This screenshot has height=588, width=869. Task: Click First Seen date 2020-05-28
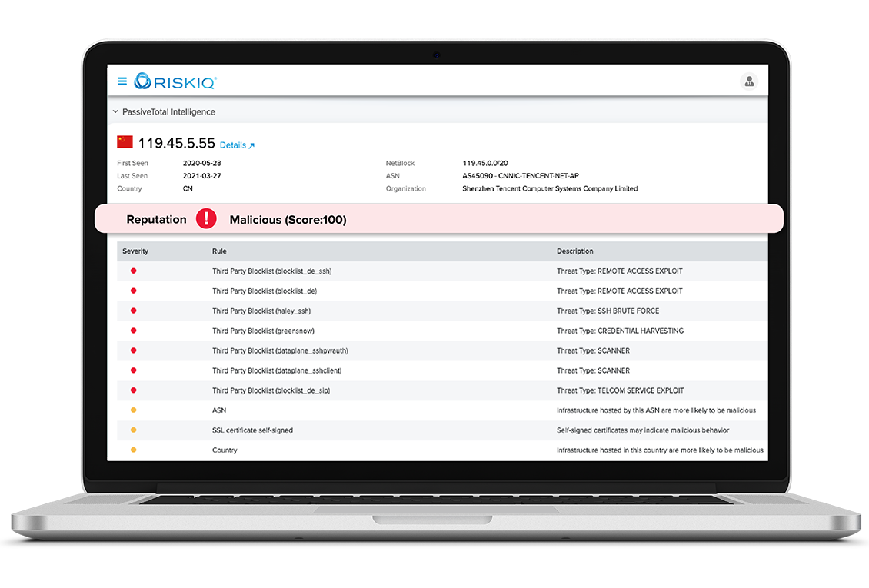click(201, 163)
